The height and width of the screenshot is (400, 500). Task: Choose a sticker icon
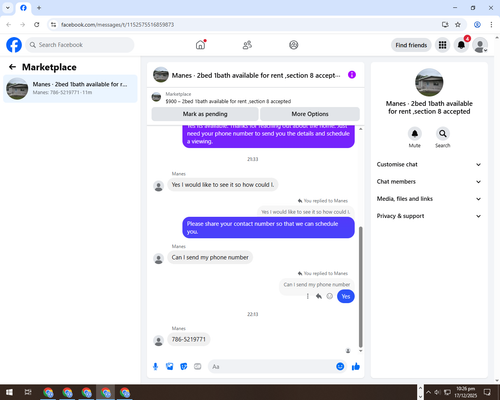pos(184,367)
